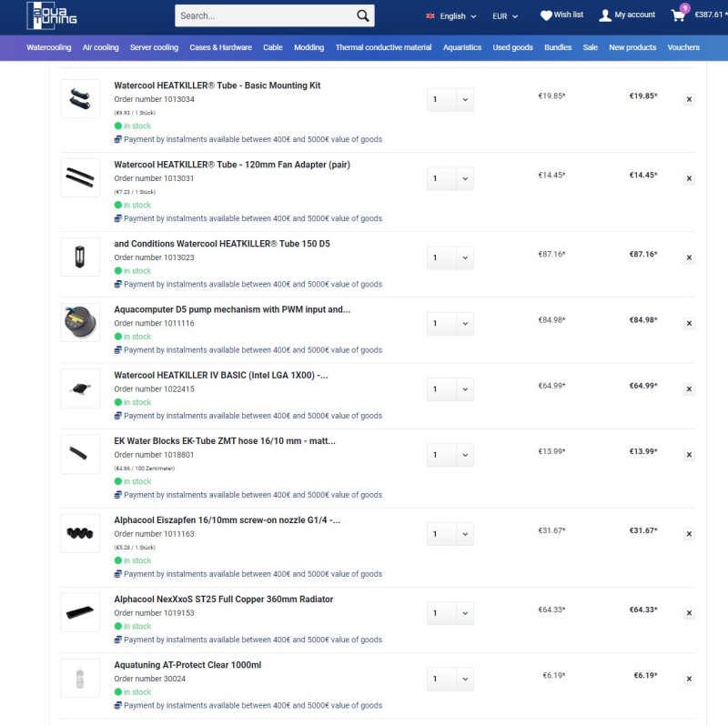Open quantity dropdown for Aquacomputer D5 pump

450,324
